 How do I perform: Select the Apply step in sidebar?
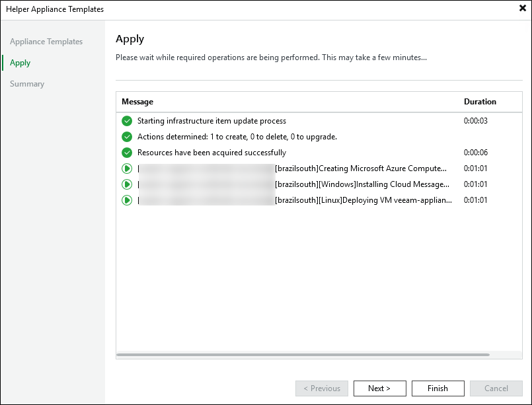(x=20, y=63)
